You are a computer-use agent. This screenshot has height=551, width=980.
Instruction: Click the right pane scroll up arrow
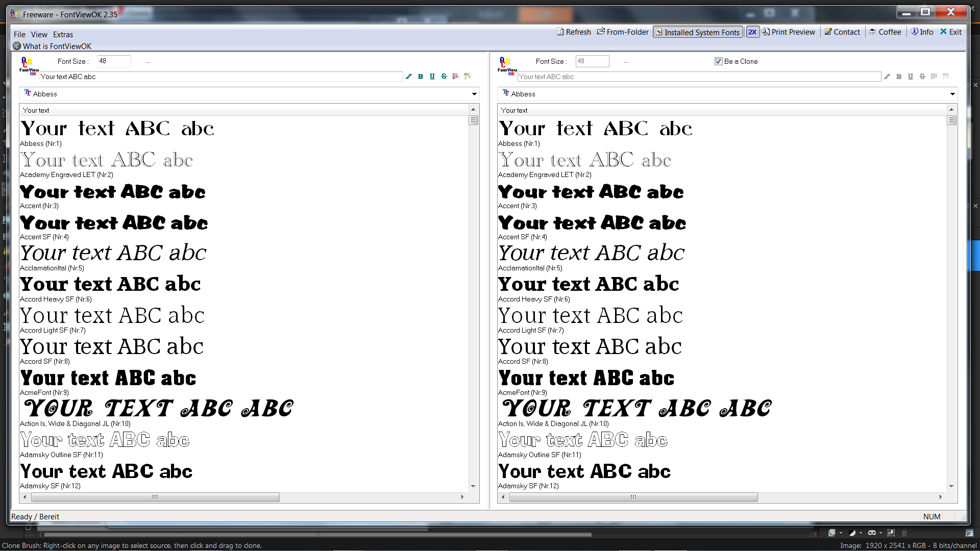(x=951, y=110)
